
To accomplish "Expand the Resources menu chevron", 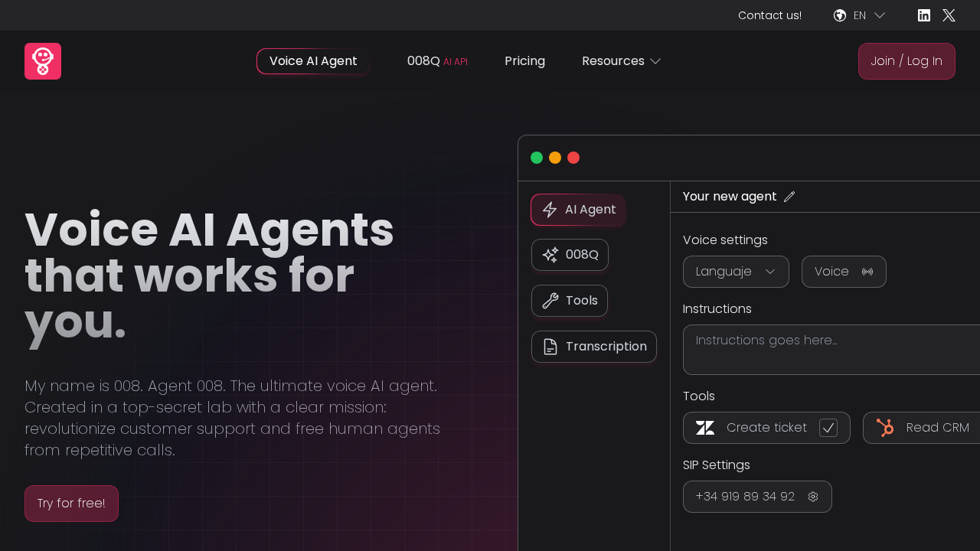I will tap(655, 61).
